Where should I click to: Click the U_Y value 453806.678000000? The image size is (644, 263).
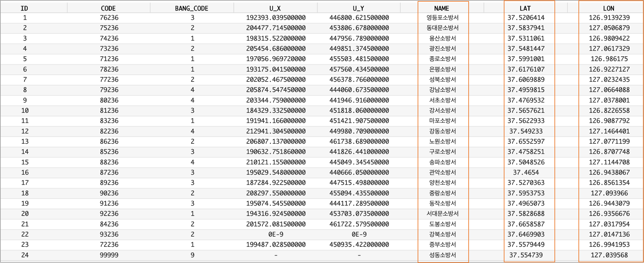pyautogui.click(x=359, y=28)
